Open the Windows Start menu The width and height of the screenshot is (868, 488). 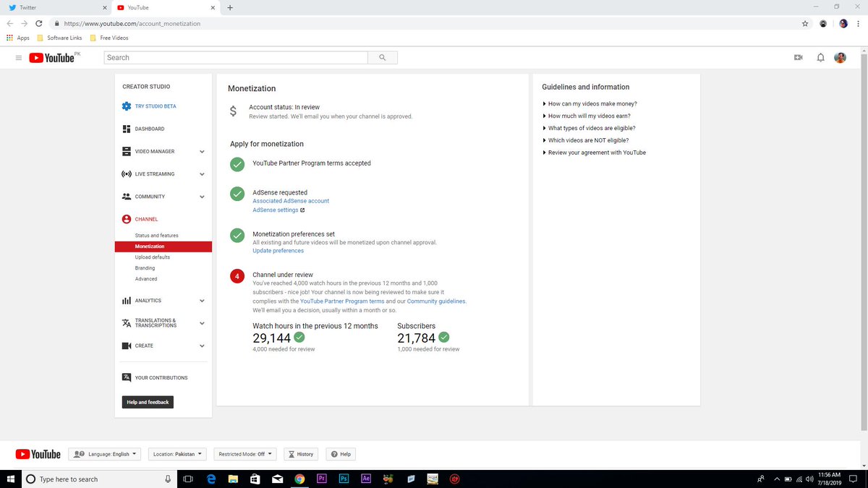[10, 479]
